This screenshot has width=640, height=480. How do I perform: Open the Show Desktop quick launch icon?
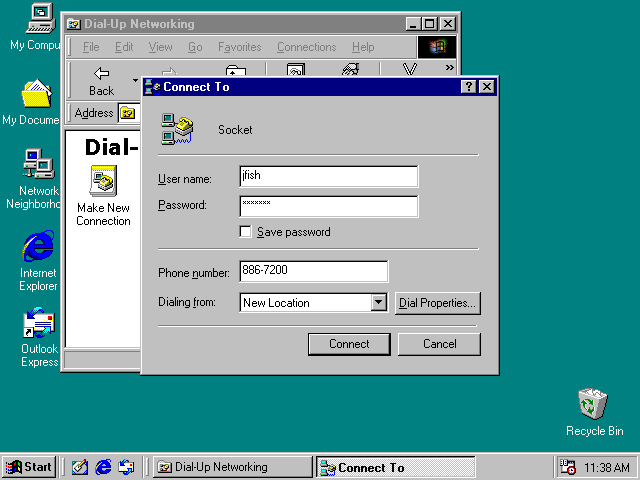[80, 467]
